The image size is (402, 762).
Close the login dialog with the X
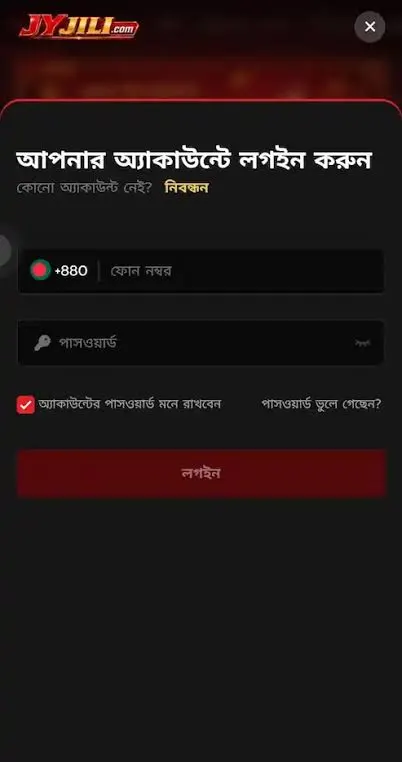point(370,27)
